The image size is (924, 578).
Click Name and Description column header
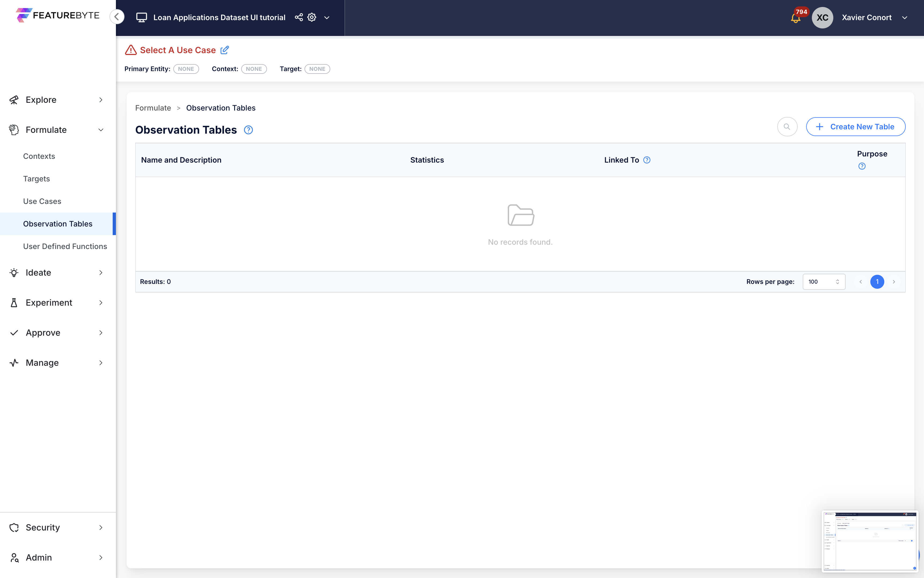[x=181, y=160]
